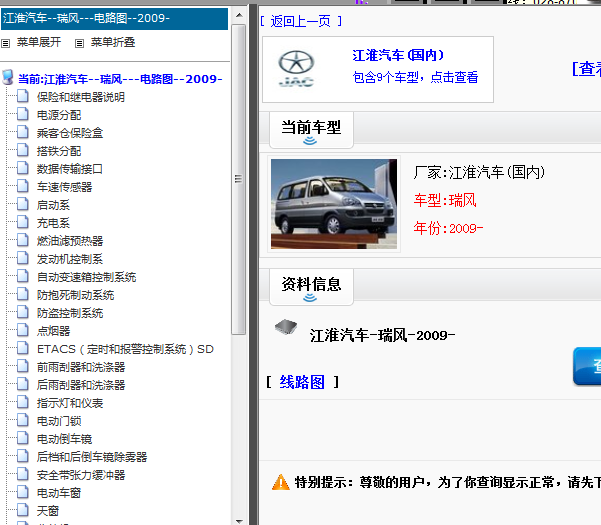Click the 车型:瑞风 red text
Image resolution: width=601 pixels, height=525 pixels.
click(445, 200)
